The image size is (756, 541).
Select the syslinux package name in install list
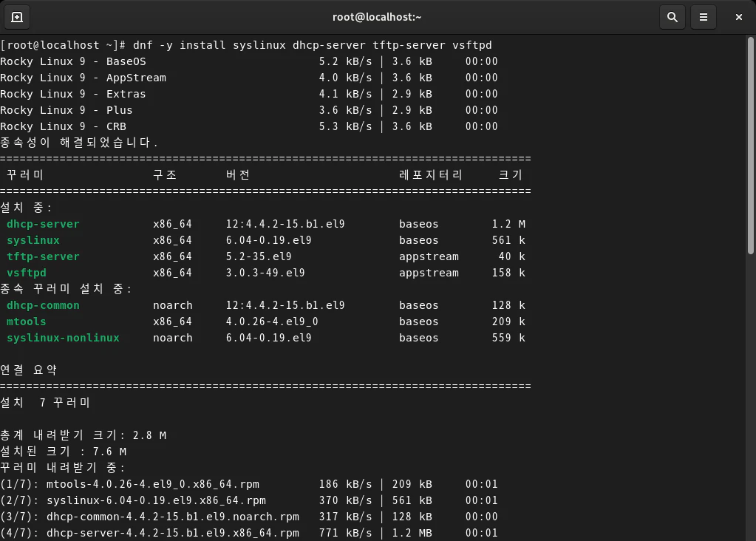(x=33, y=241)
